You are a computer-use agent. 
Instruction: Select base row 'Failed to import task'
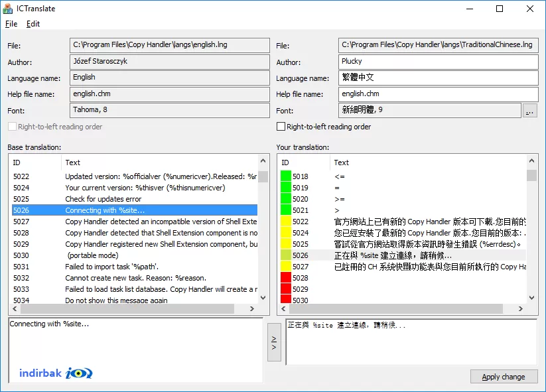(135, 267)
